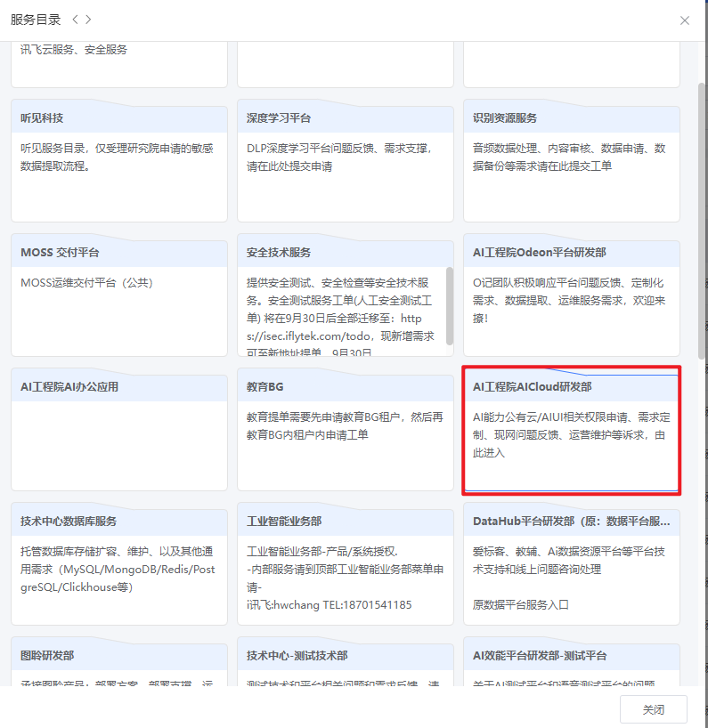Click the 教育提单需要先申请教育BG租户 description
This screenshot has height=728, width=708.
[x=345, y=425]
